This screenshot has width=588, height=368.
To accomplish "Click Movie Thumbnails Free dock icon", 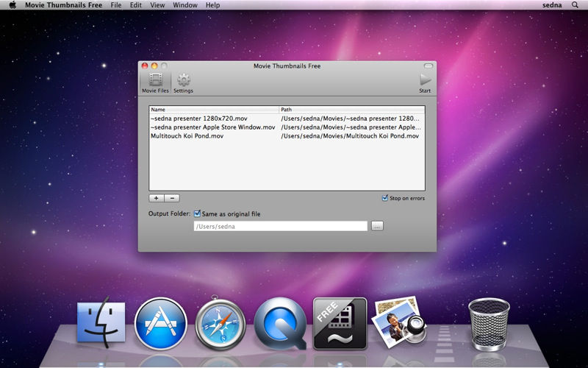I will click(x=340, y=323).
